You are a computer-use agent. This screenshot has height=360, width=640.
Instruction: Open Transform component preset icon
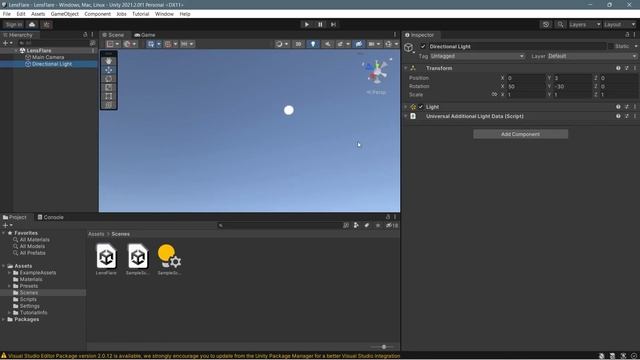(627, 68)
